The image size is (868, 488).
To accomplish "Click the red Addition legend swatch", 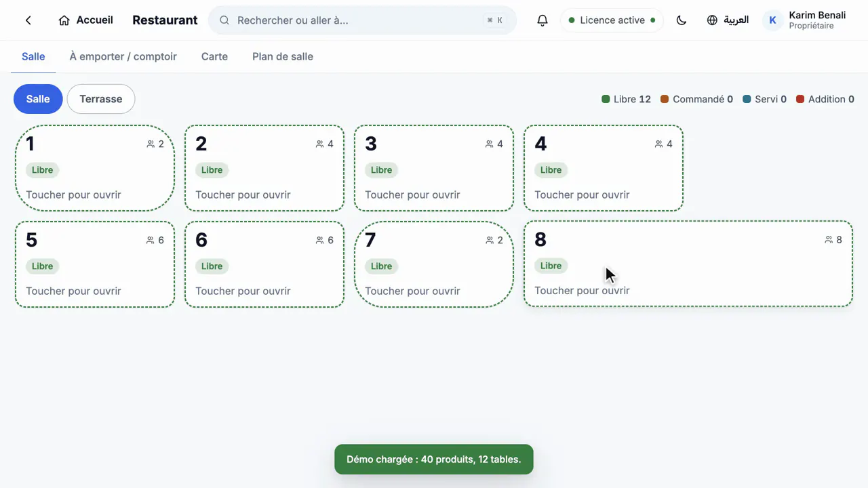I will click(x=800, y=99).
